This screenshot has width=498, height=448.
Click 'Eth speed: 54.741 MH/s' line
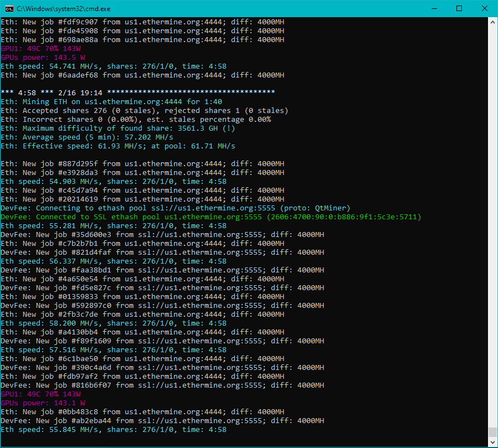[x=114, y=66]
